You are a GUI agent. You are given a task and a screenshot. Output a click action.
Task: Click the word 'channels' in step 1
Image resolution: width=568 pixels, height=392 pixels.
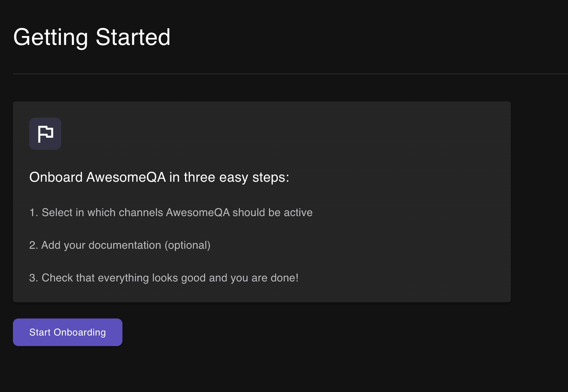pos(141,213)
